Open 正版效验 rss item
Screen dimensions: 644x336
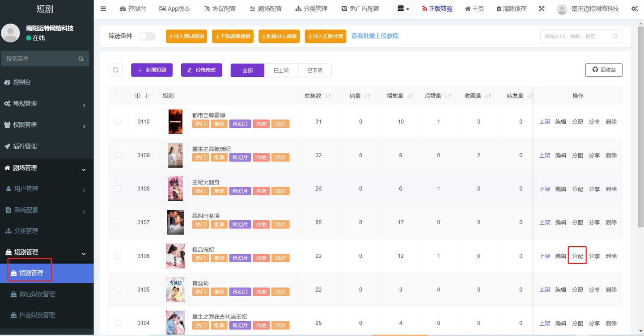[437, 8]
